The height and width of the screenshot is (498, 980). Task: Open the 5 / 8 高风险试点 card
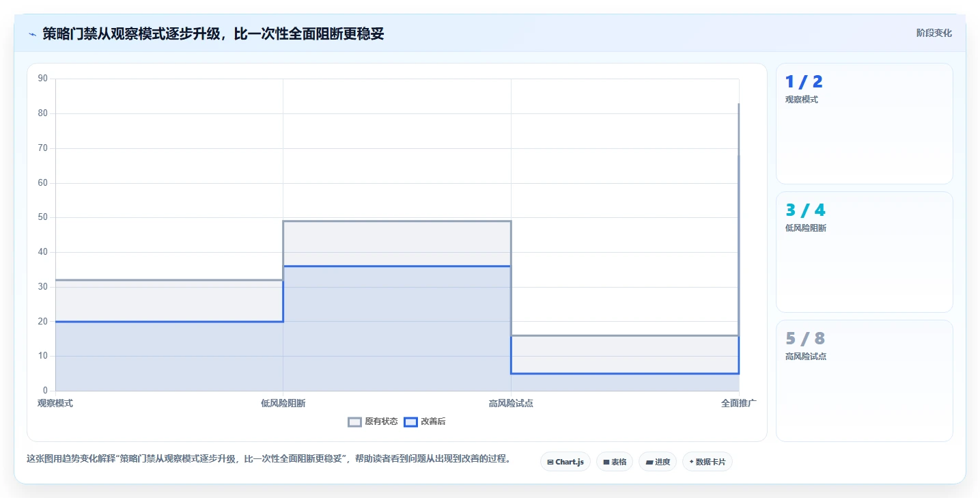pos(865,381)
